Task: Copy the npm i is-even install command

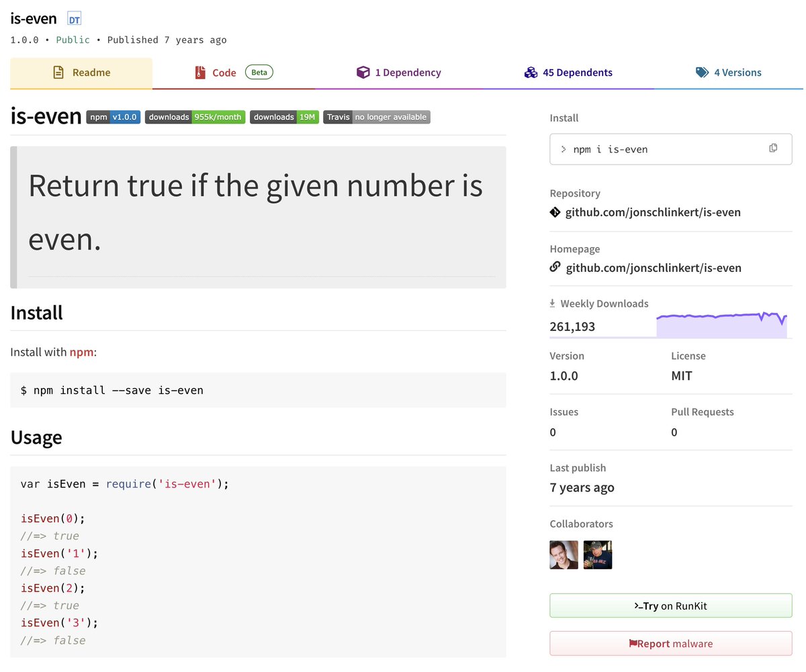Action: tap(773, 148)
